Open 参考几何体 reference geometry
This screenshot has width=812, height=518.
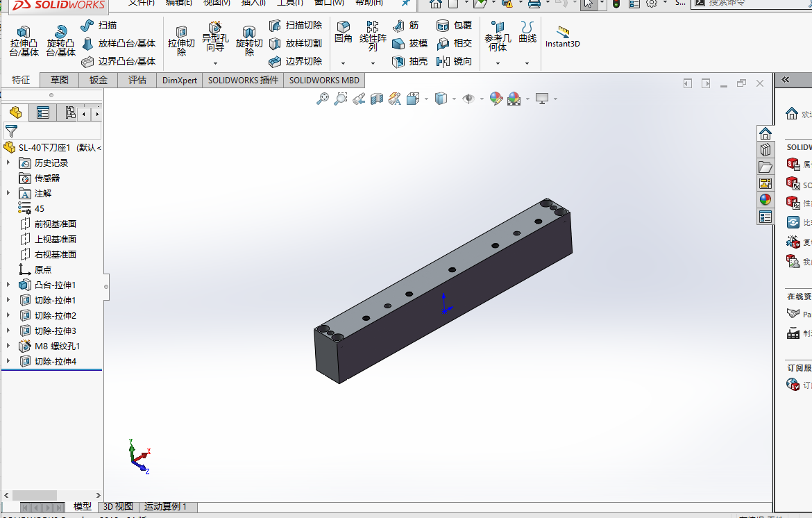pos(498,35)
